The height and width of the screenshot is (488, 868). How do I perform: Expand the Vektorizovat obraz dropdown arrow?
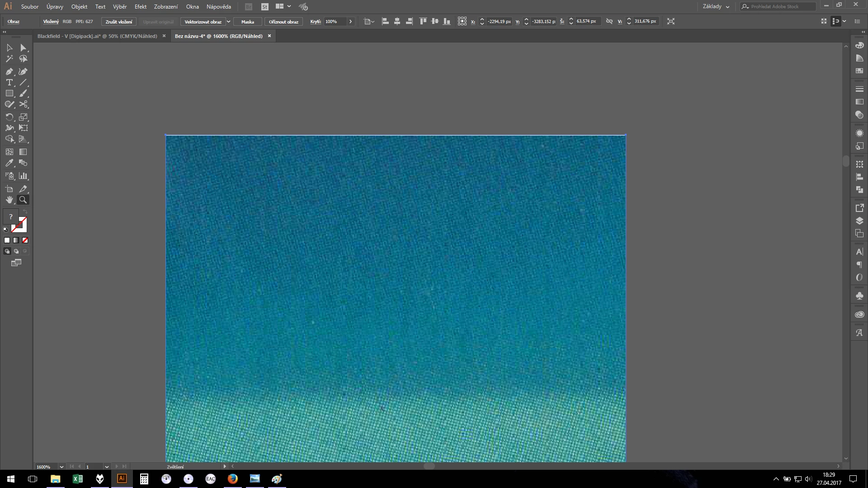point(228,22)
